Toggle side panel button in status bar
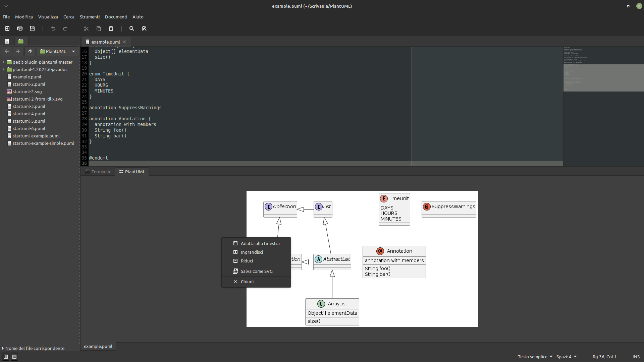Image resolution: width=644 pixels, height=362 pixels. 6,357
